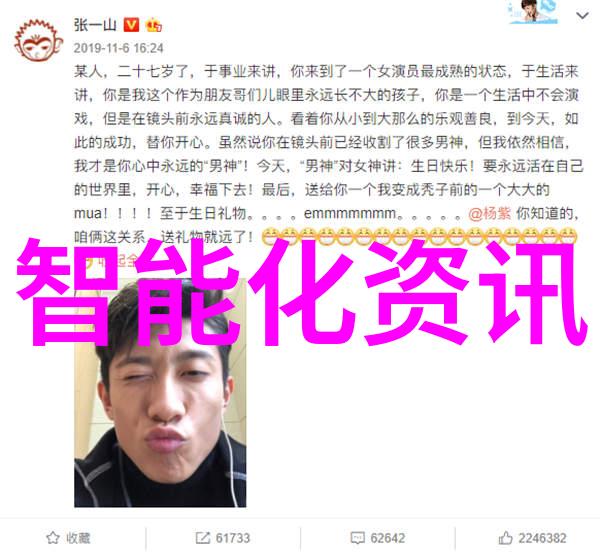This screenshot has height=558, width=600.
Task: Click the card decoration image at top right
Action: (533, 12)
